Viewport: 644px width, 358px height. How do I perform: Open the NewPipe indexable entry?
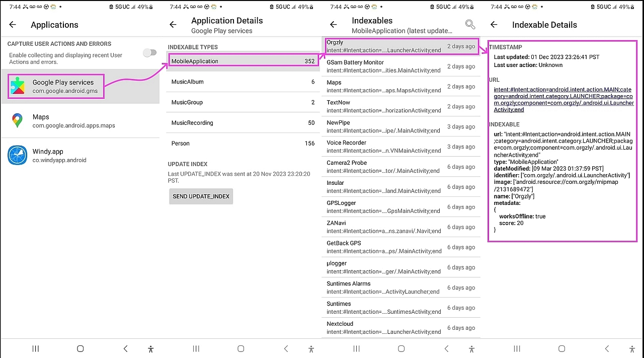tap(401, 127)
